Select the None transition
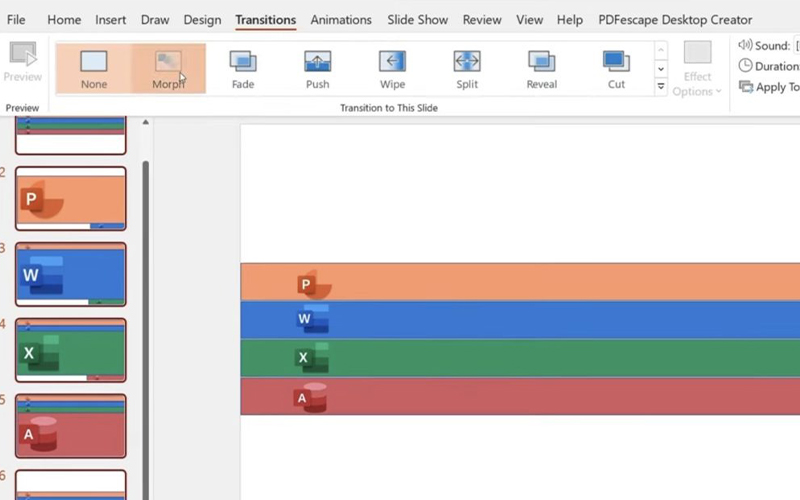The image size is (800, 500). click(x=94, y=69)
